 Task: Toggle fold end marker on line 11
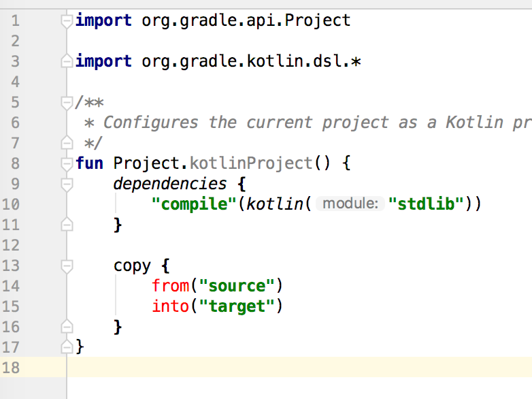click(x=67, y=224)
